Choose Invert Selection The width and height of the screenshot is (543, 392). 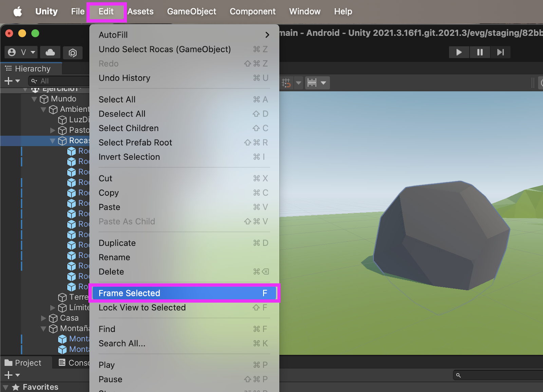(x=184, y=157)
